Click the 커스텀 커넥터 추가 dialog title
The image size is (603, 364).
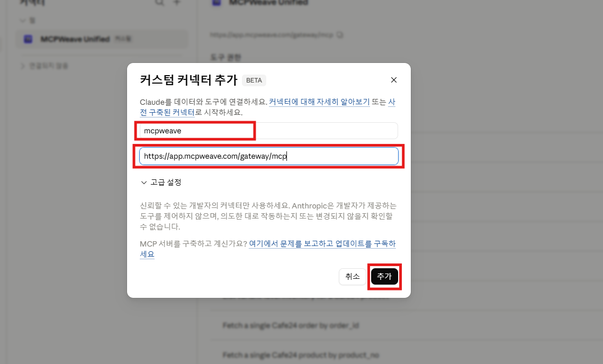point(188,80)
